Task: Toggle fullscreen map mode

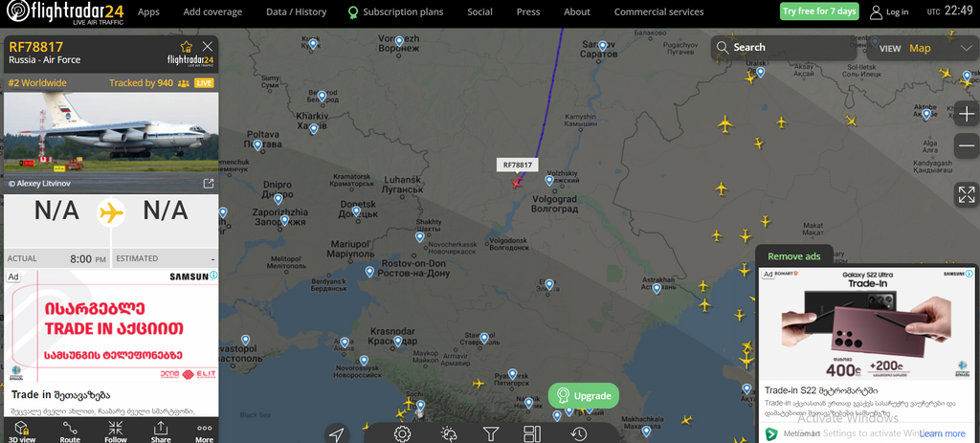Action: point(967,194)
